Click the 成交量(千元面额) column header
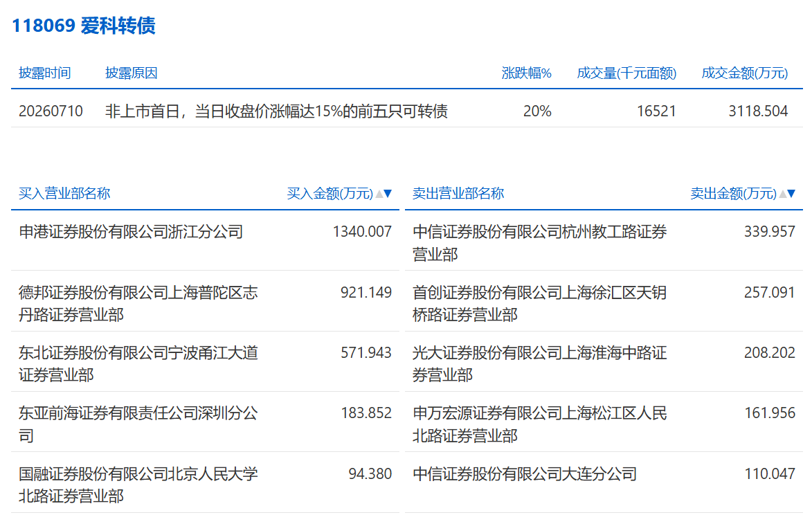The width and height of the screenshot is (812, 515). click(x=626, y=73)
